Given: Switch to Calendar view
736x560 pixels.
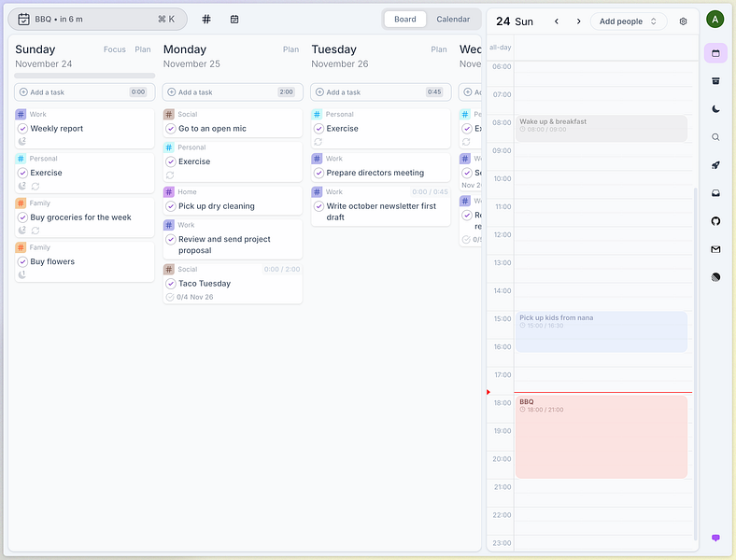Looking at the screenshot, I should pos(453,20).
